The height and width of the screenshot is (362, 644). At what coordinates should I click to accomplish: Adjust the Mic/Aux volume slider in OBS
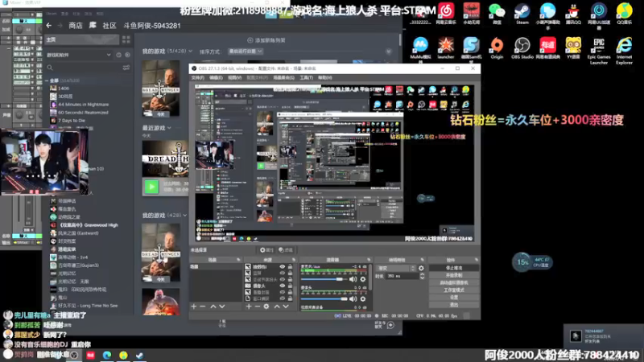pos(324,279)
